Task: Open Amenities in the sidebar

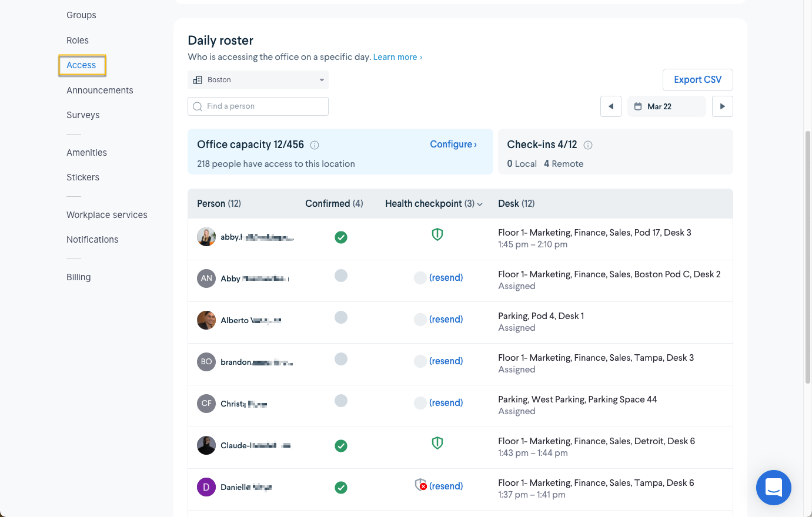Action: pos(87,153)
